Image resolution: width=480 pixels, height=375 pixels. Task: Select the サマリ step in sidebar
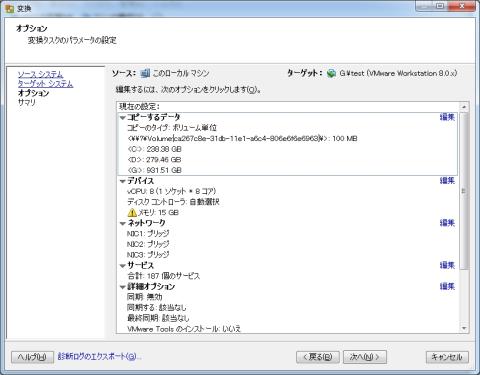coord(27,102)
